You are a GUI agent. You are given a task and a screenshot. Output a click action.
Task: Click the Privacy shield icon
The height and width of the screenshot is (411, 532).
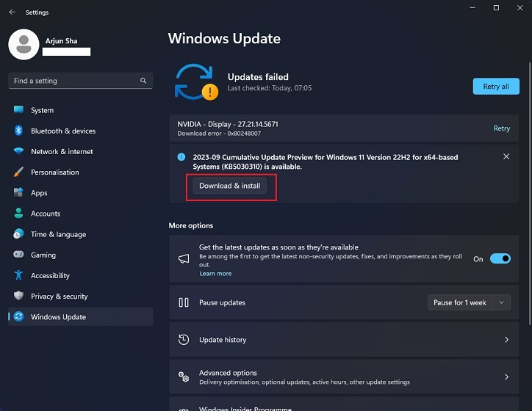click(x=18, y=296)
